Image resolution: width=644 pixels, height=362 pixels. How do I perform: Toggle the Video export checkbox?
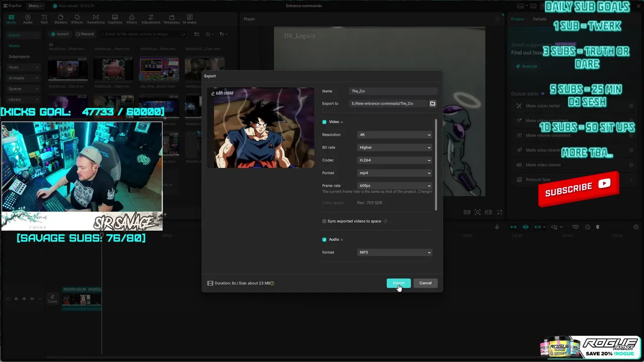coord(325,122)
